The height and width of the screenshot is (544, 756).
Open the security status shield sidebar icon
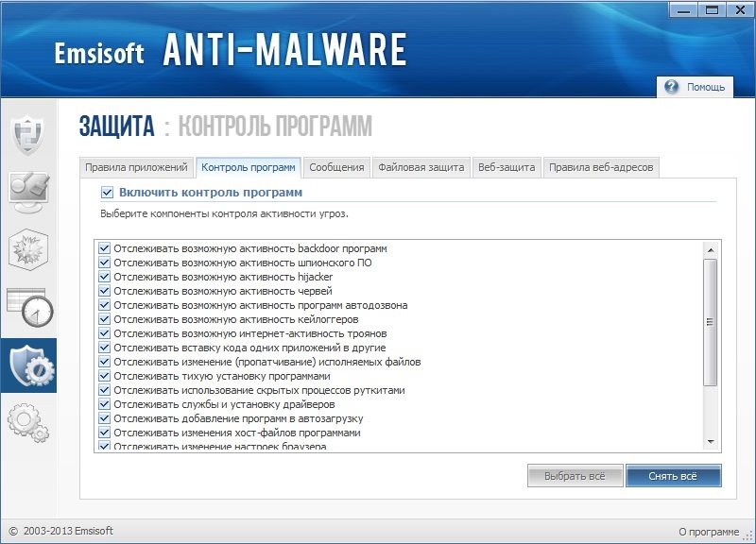pyautogui.click(x=28, y=134)
